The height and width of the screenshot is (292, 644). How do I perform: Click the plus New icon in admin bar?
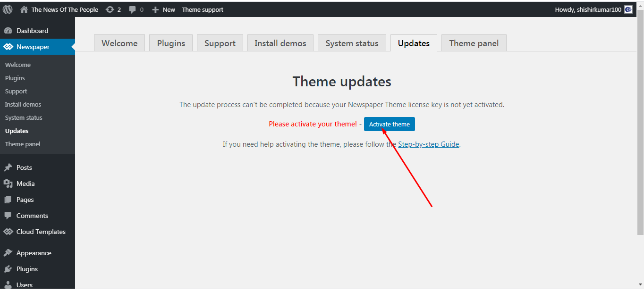click(x=155, y=9)
